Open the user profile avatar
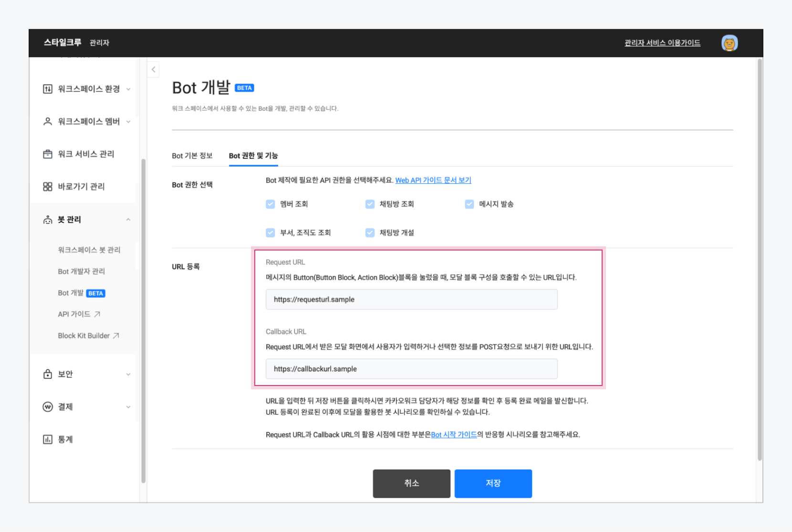Image resolution: width=792 pixels, height=532 pixels. click(729, 43)
